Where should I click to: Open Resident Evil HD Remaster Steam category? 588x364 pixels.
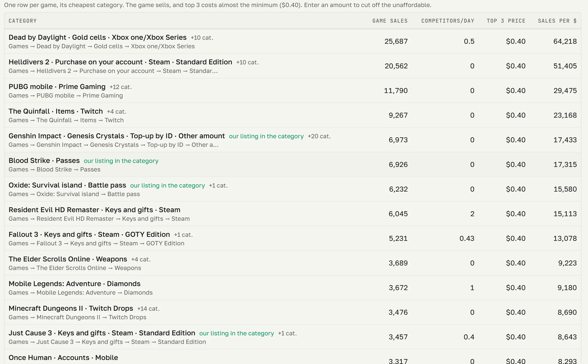(94, 210)
